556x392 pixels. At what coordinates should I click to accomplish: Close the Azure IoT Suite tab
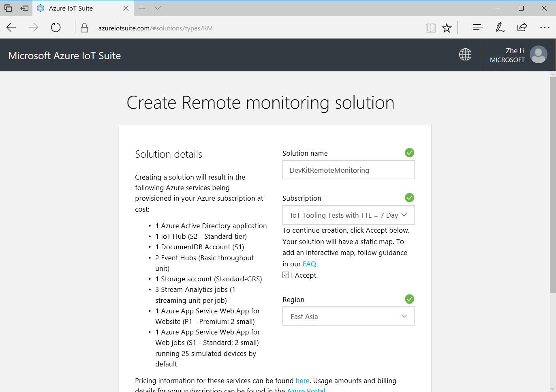126,8
